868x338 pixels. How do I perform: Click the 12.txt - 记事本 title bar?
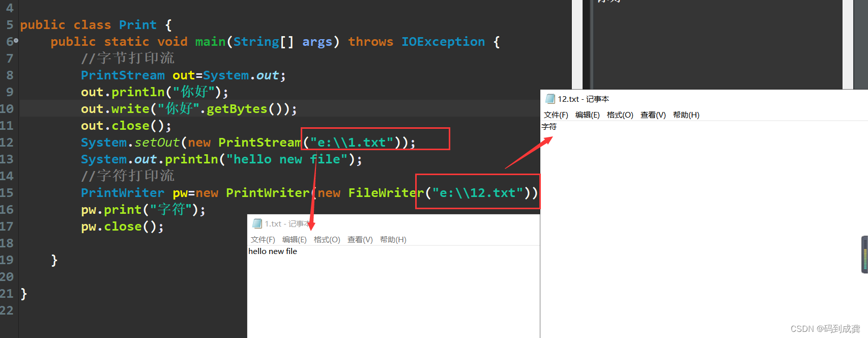(704, 99)
